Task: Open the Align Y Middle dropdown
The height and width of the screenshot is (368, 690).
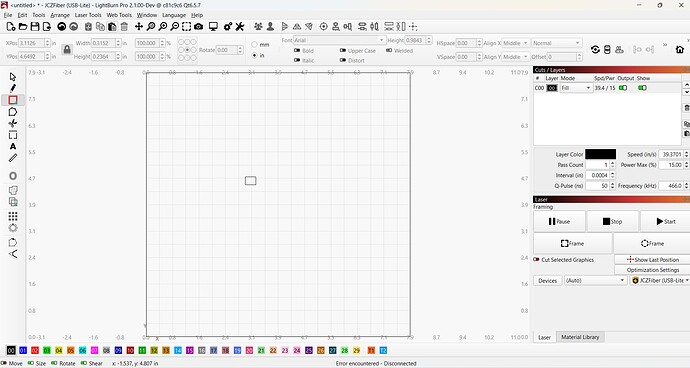Action: [x=515, y=57]
